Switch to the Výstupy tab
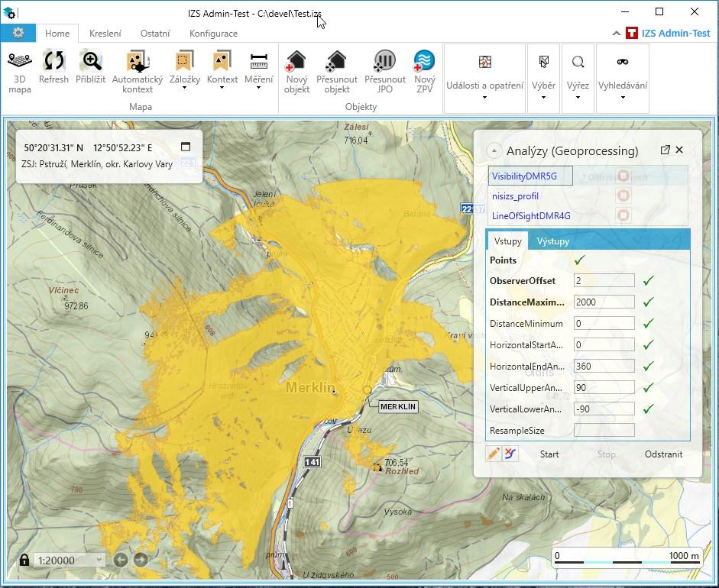Viewport: 719px width, 588px height. tap(553, 241)
